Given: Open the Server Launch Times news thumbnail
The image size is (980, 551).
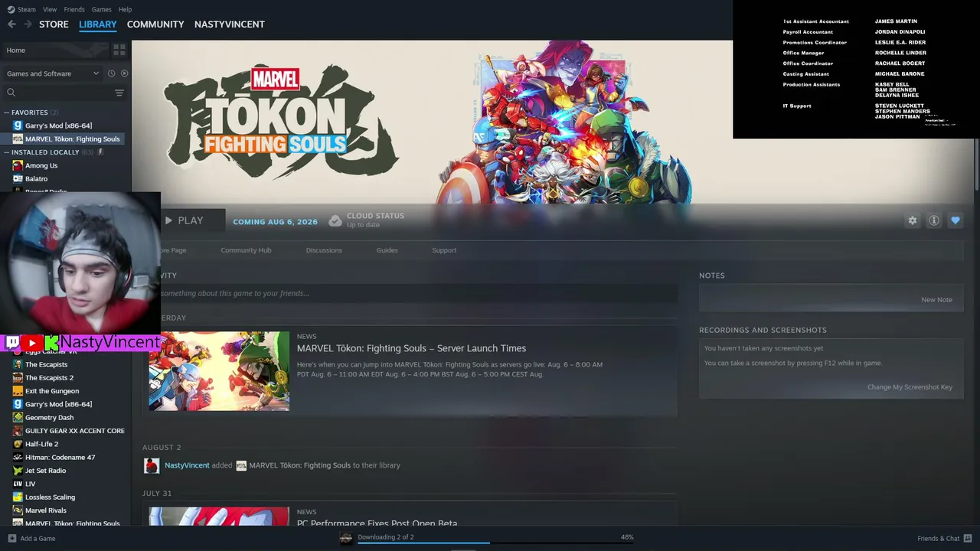Looking at the screenshot, I should (x=219, y=371).
